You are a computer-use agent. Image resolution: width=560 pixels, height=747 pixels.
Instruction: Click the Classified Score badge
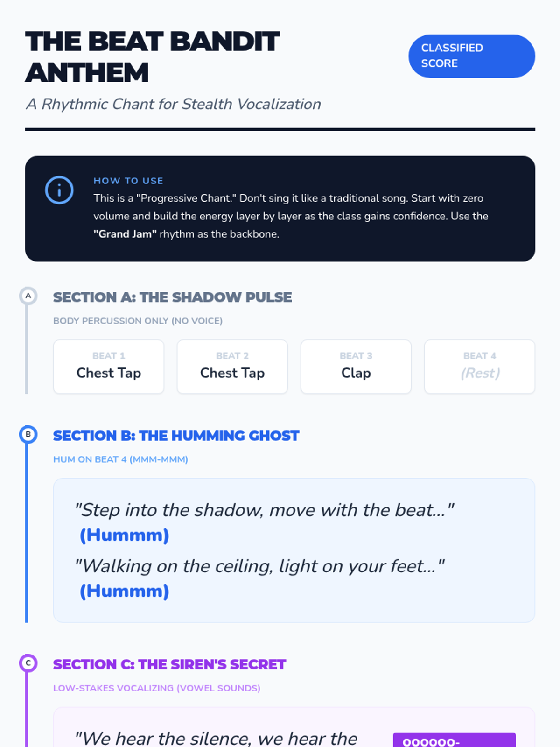click(472, 56)
